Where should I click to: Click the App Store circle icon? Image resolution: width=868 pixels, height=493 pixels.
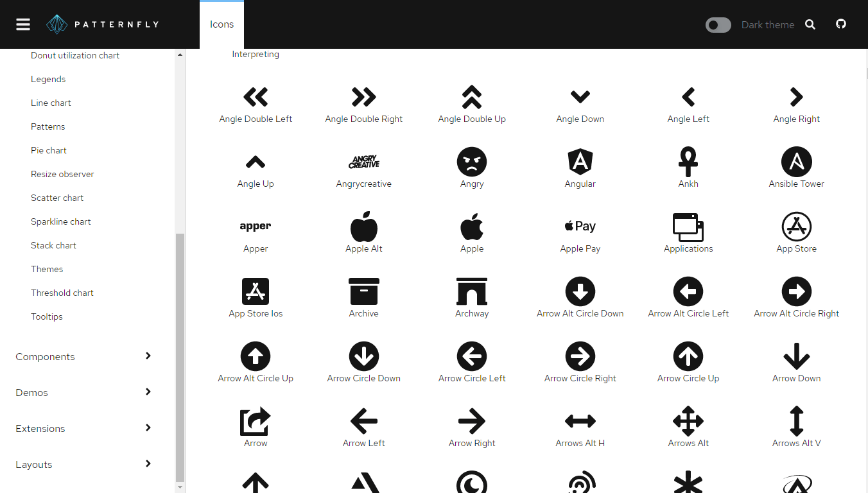(797, 227)
